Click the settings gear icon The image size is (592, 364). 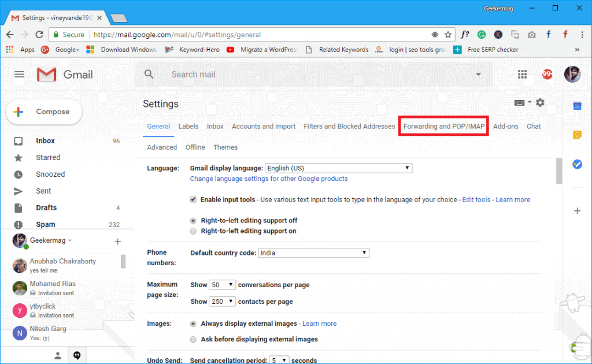point(541,102)
